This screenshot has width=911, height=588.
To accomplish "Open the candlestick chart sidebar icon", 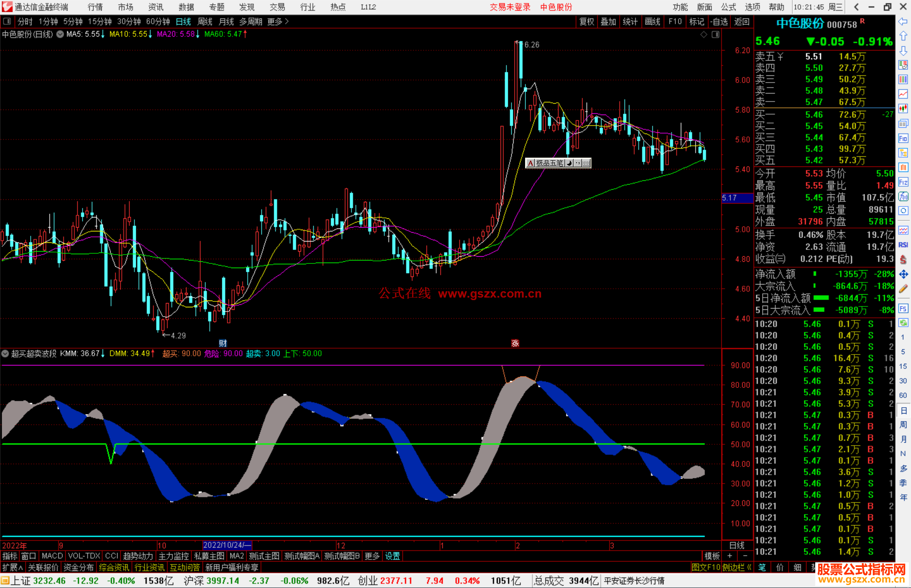I will pyautogui.click(x=903, y=108).
